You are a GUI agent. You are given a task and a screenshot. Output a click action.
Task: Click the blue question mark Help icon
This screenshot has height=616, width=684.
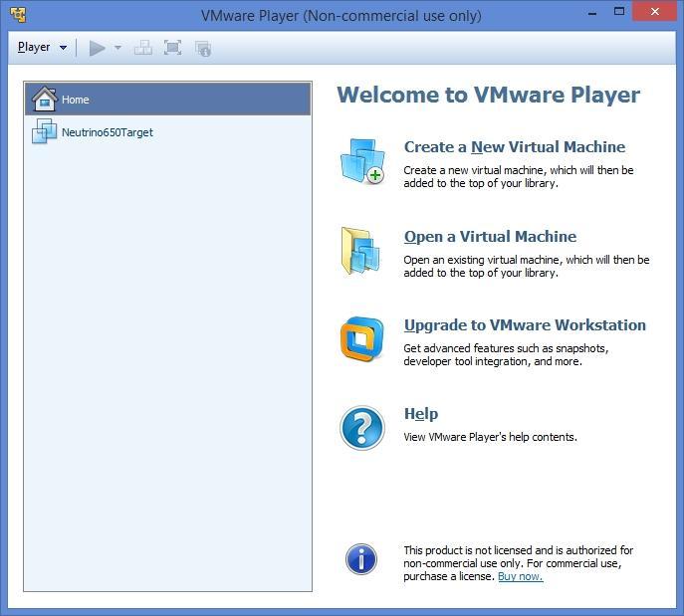click(x=362, y=428)
